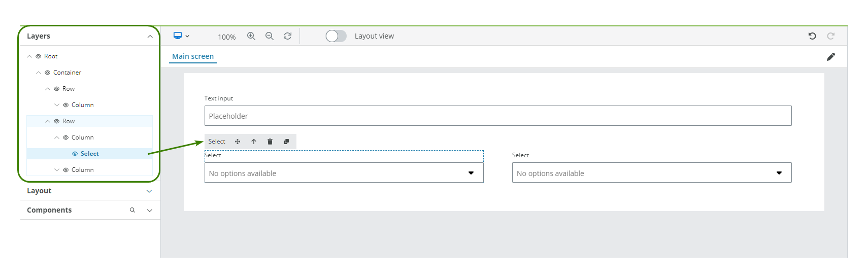The image size is (868, 278).
Task: Select the Select item in Layers tree
Action: pyautogui.click(x=89, y=154)
